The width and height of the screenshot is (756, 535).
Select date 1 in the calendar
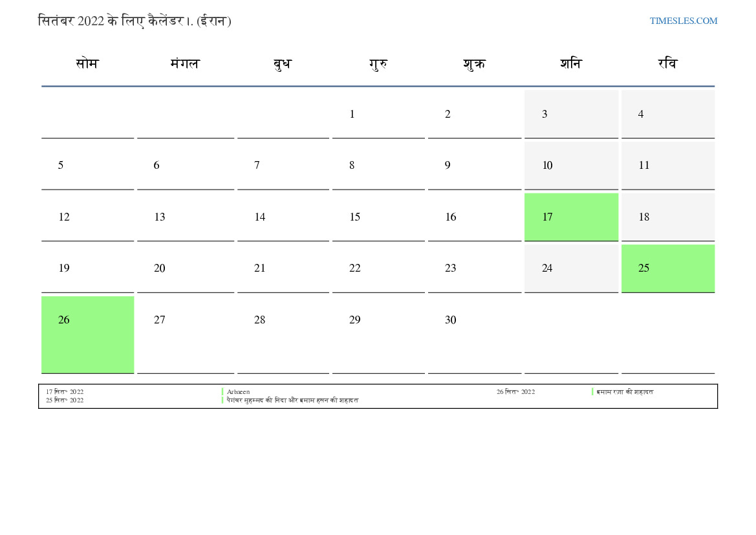352,115
